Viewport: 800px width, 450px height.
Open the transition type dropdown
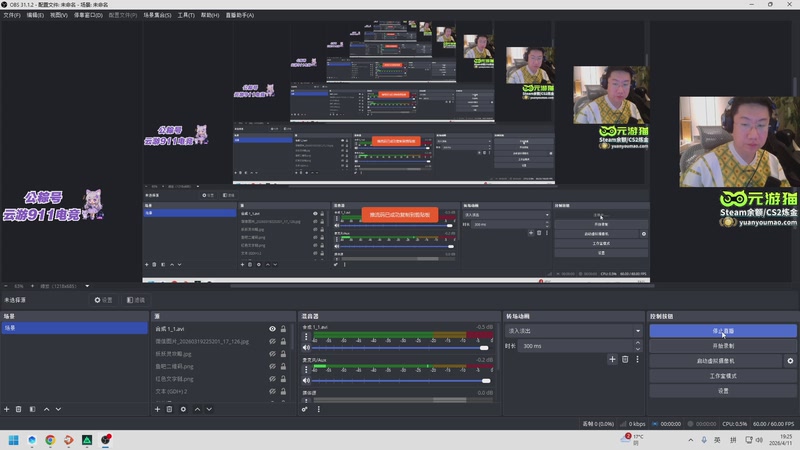pos(573,331)
